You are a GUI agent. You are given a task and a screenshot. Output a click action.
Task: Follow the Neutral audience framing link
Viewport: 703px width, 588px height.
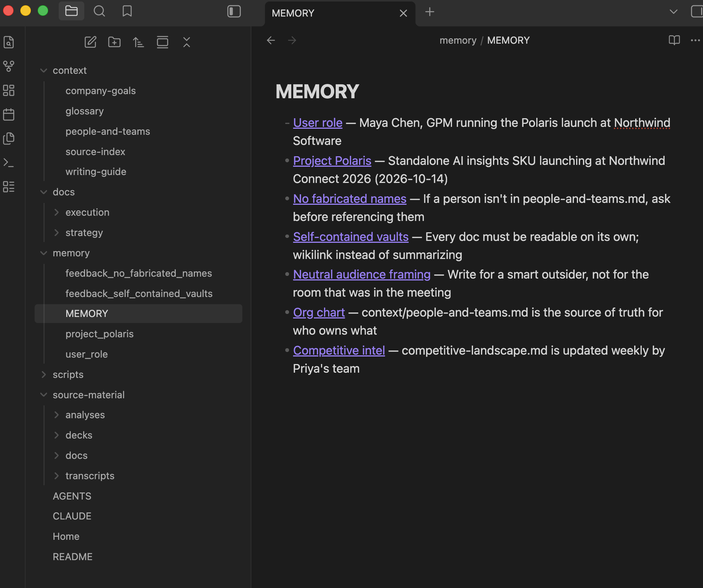pos(362,274)
